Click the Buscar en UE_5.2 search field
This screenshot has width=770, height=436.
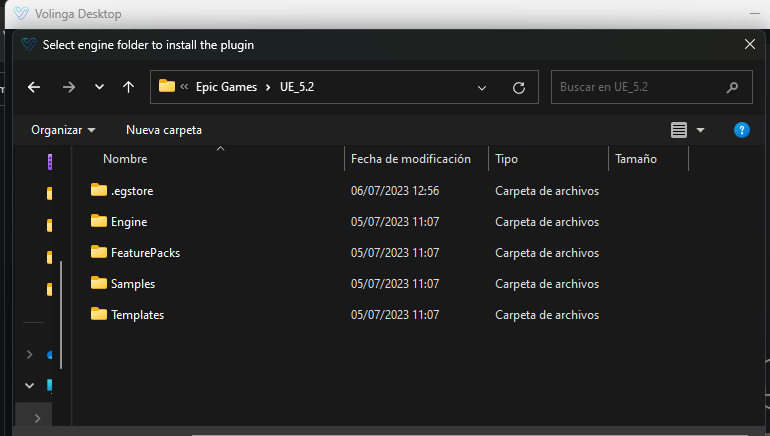click(640, 87)
